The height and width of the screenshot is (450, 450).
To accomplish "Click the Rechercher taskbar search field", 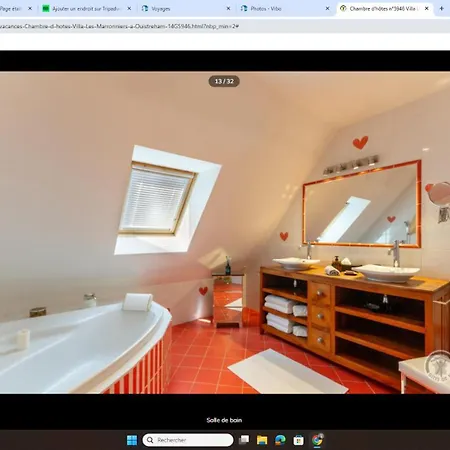I will (x=188, y=440).
